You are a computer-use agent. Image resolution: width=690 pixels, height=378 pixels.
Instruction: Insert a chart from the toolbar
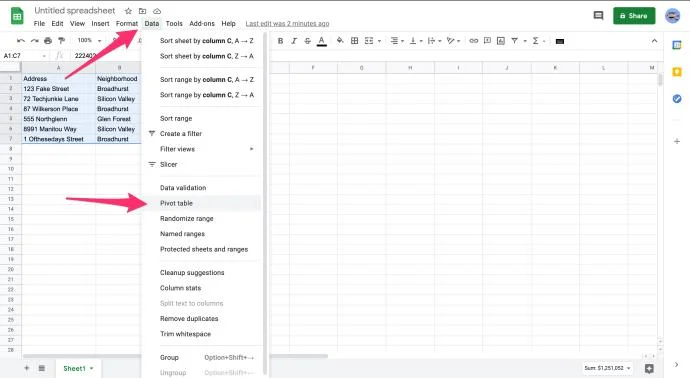(501, 41)
